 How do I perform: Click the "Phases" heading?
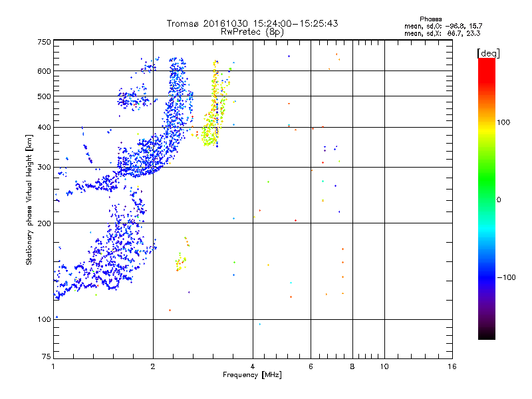point(430,19)
